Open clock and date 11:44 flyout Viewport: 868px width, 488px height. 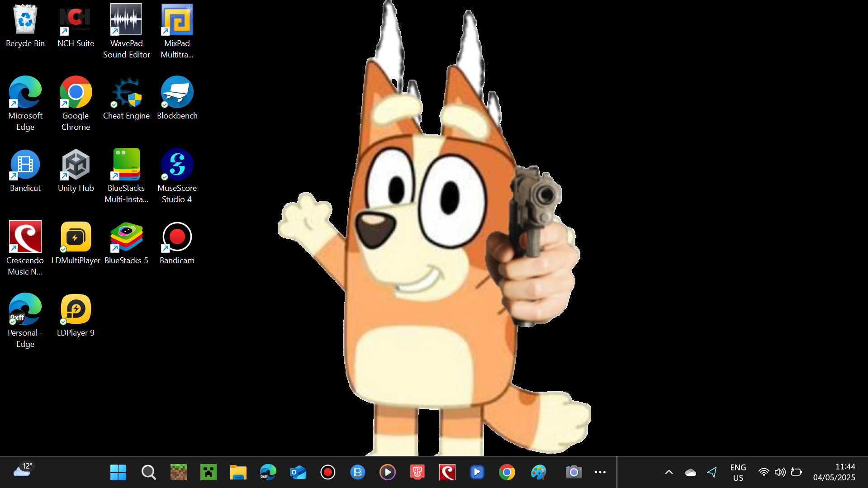coord(834,472)
